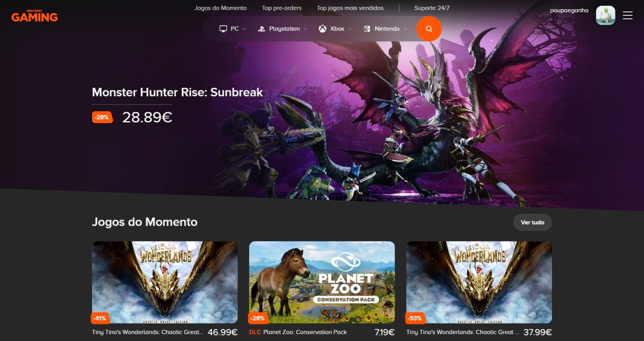
Task: Click the -28% badge on Monster Hunter banner
Action: [x=102, y=117]
